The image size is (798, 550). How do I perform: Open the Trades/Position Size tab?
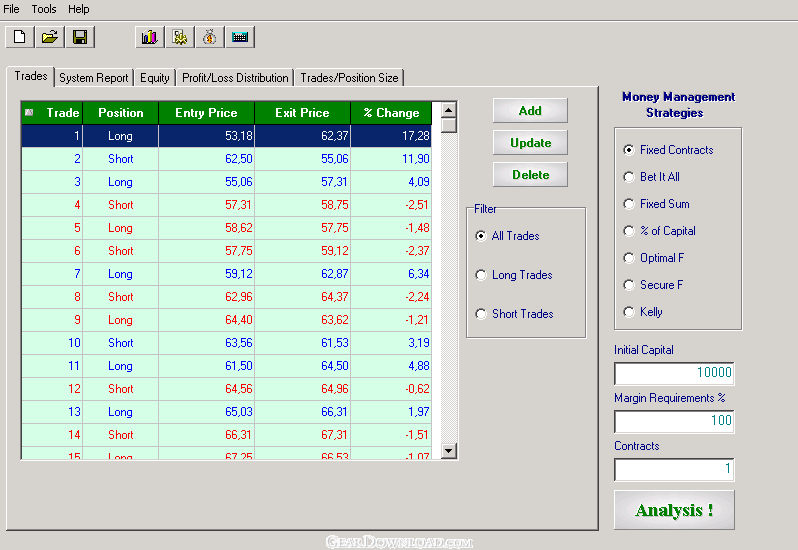349,78
